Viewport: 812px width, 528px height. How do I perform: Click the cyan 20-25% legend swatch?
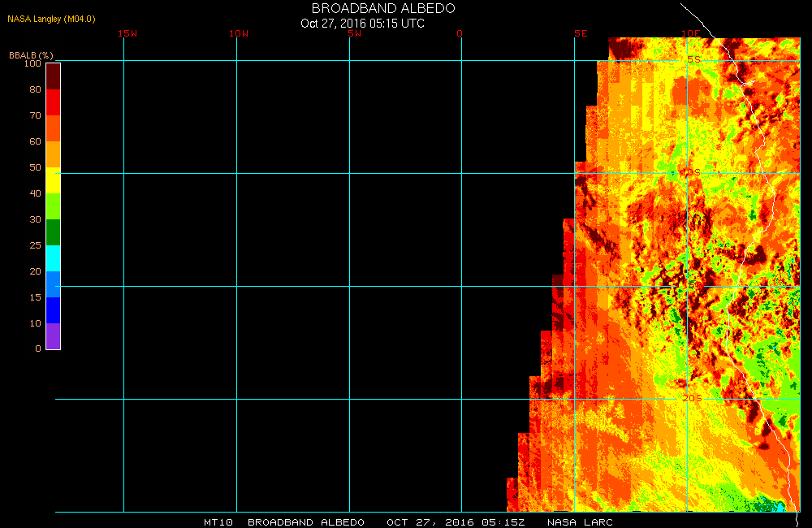click(x=53, y=258)
